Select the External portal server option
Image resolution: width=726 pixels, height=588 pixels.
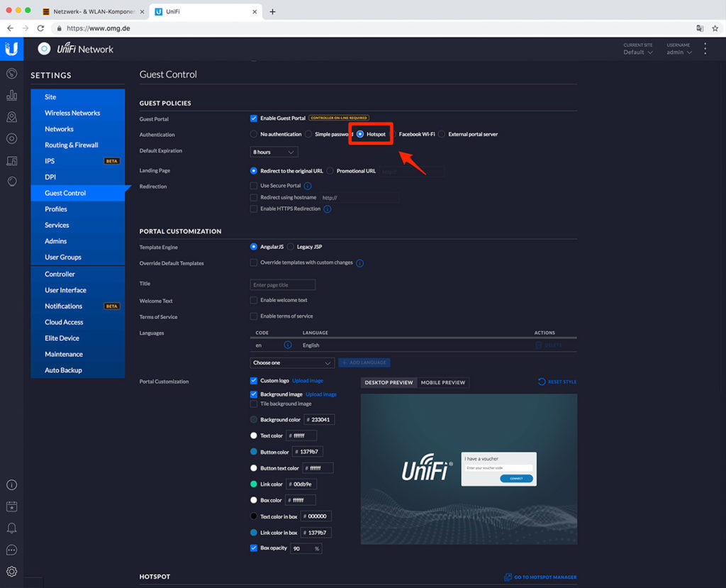pyautogui.click(x=442, y=134)
